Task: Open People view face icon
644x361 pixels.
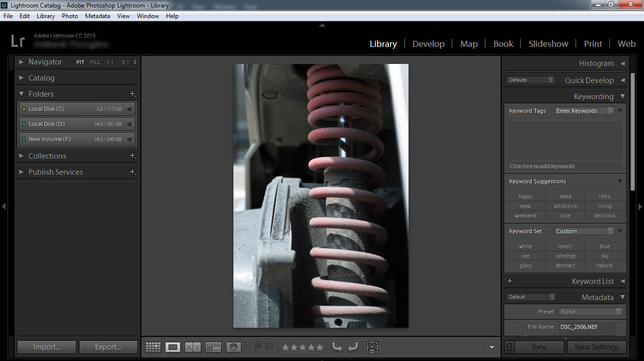Action: [233, 347]
